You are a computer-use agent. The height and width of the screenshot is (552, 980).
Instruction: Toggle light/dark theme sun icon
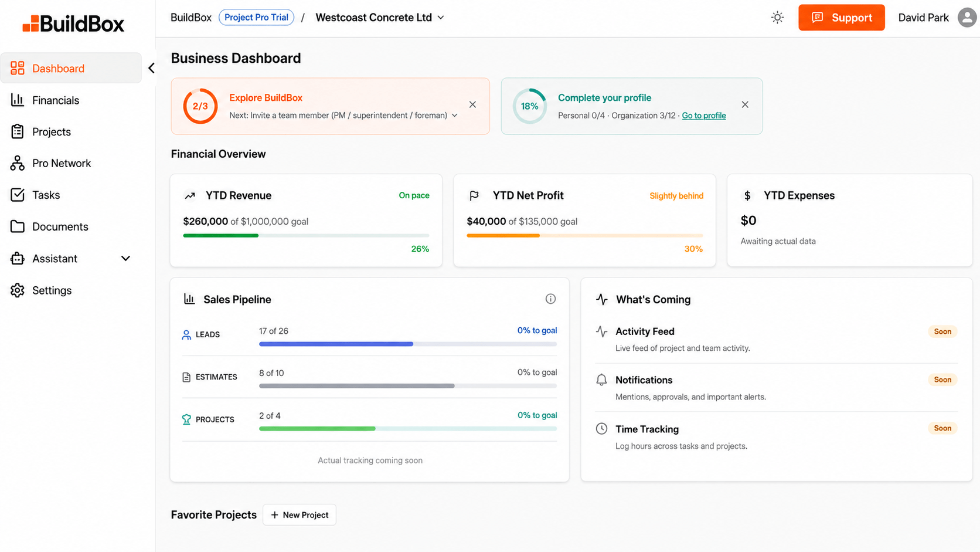point(777,18)
